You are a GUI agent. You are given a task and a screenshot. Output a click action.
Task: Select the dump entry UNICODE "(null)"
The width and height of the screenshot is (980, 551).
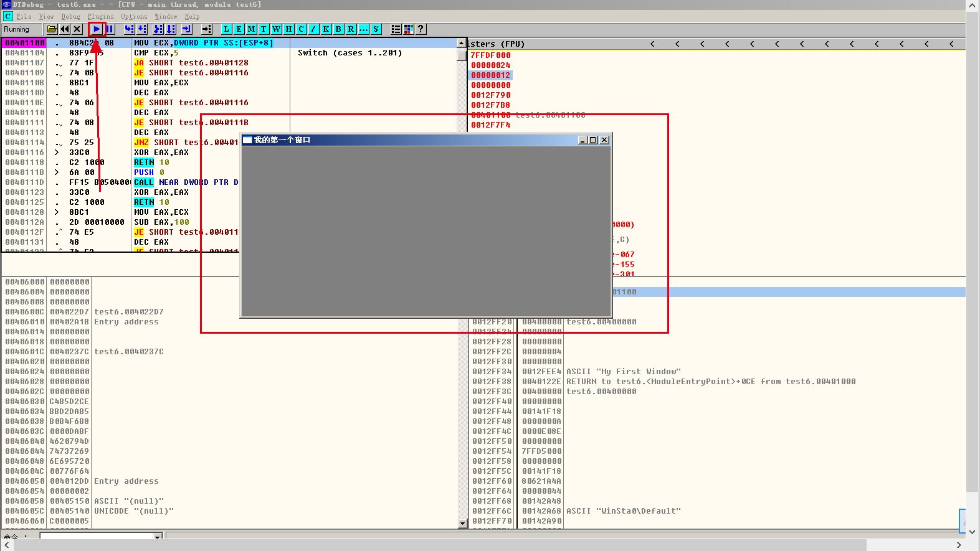(x=134, y=511)
